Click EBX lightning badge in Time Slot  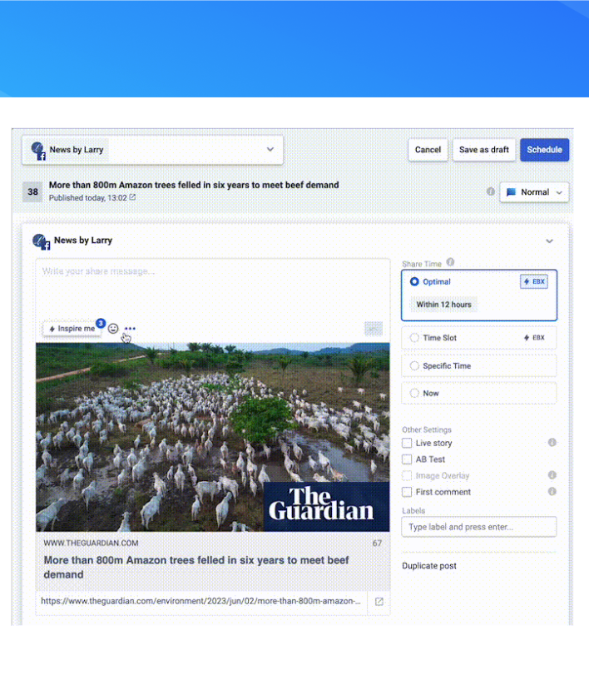click(533, 338)
